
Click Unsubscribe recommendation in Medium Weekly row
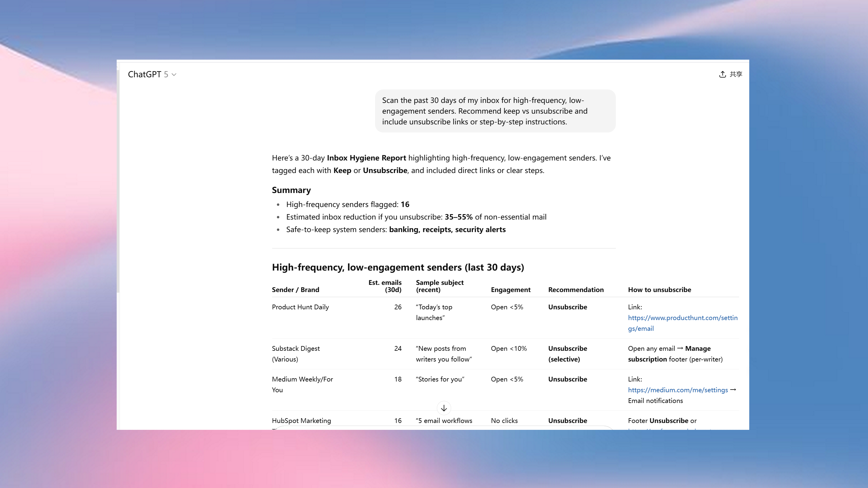pos(568,379)
